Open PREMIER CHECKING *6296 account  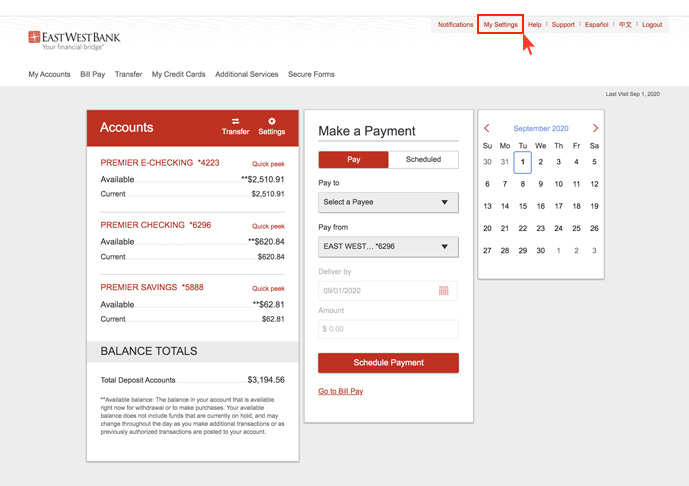coord(156,225)
